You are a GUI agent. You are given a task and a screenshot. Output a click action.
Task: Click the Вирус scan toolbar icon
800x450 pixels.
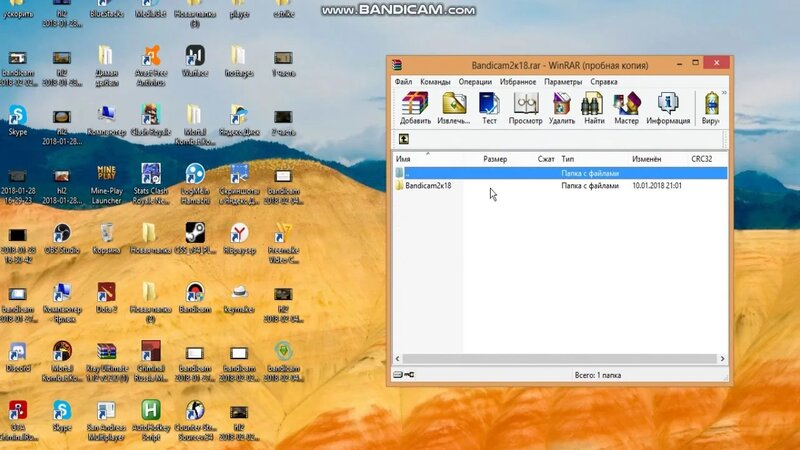pyautogui.click(x=710, y=108)
